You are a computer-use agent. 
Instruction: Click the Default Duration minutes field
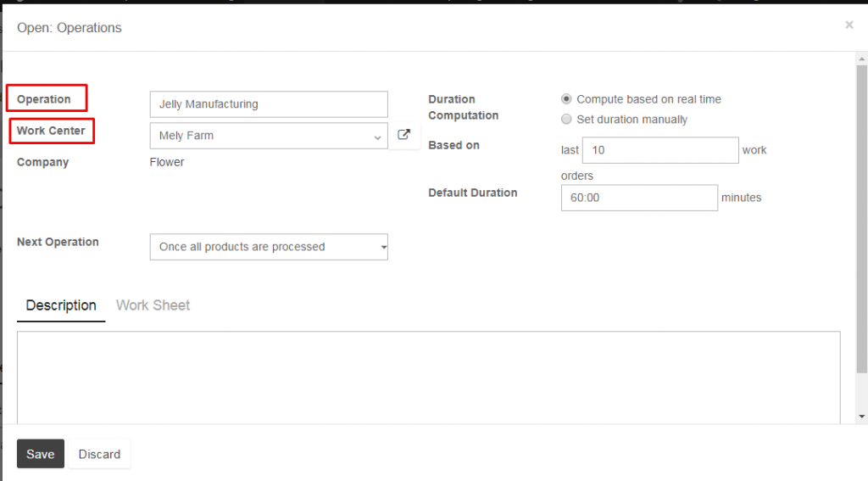(639, 198)
